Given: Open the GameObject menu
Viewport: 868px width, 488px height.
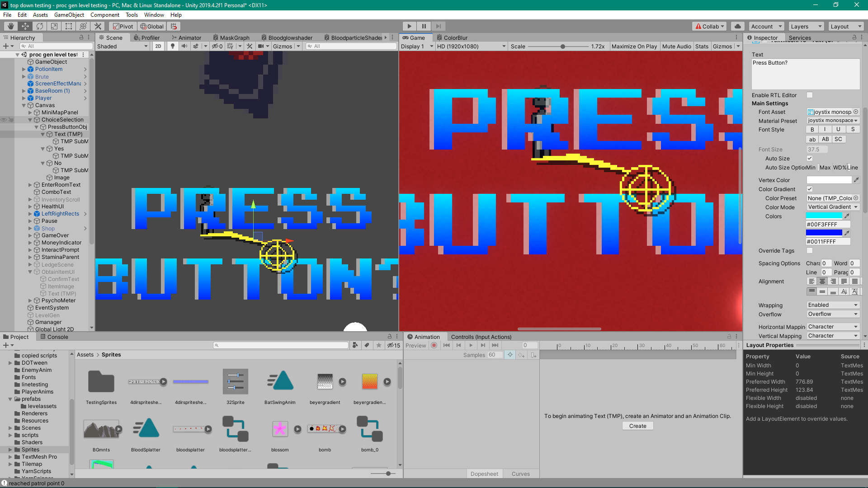Looking at the screenshot, I should point(69,15).
